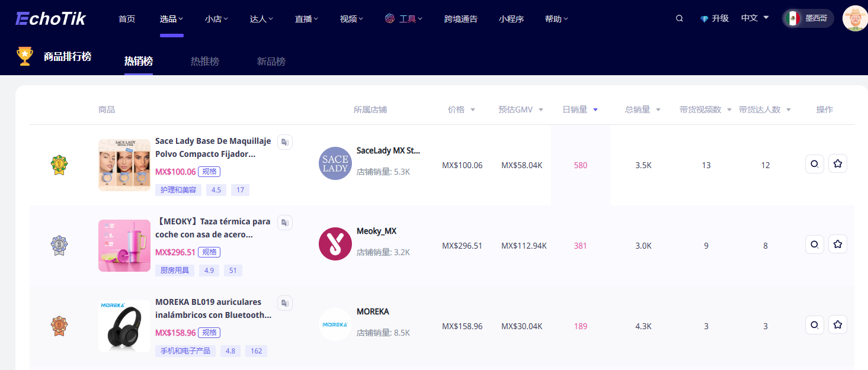868x370 pixels.
Task: Click search-detail icon in Sace Lady row
Action: point(815,164)
